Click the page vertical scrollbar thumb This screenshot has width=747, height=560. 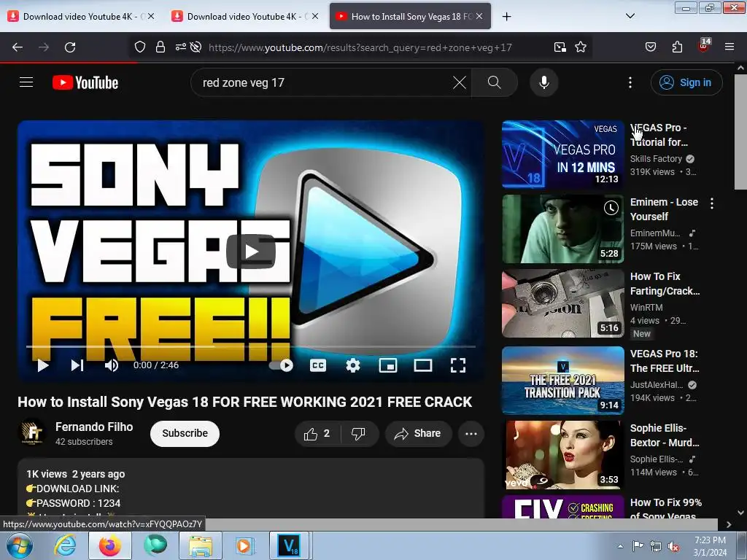[740, 132]
